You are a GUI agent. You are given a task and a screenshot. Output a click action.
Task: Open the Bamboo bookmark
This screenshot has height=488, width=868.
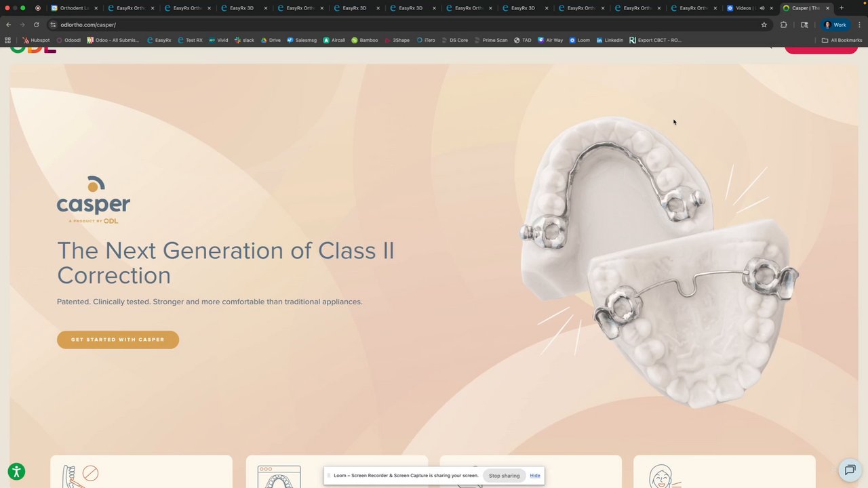coord(365,40)
